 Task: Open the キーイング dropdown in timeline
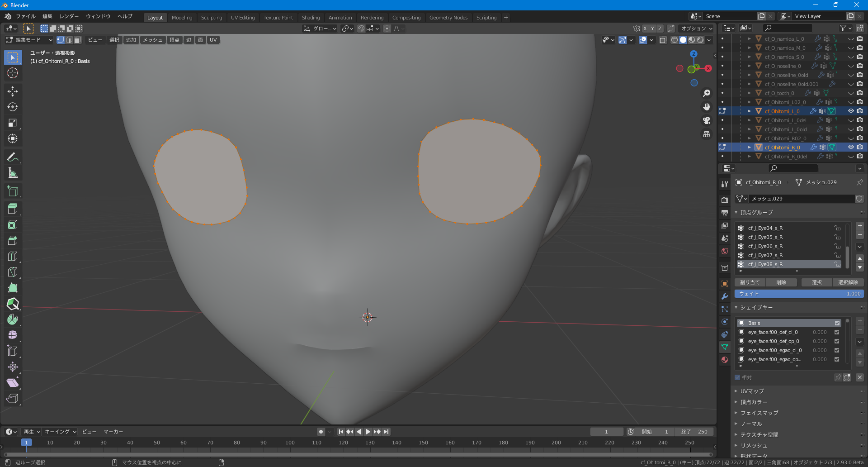click(x=61, y=432)
